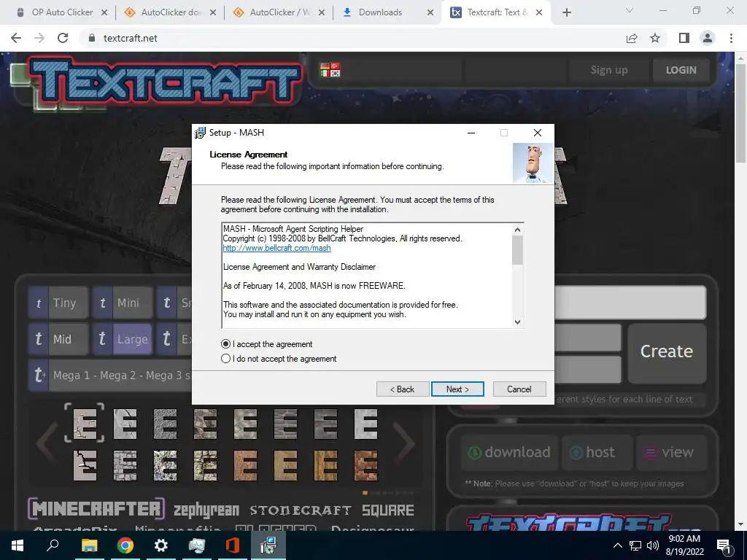Click the download button on Textcraft

click(x=508, y=452)
